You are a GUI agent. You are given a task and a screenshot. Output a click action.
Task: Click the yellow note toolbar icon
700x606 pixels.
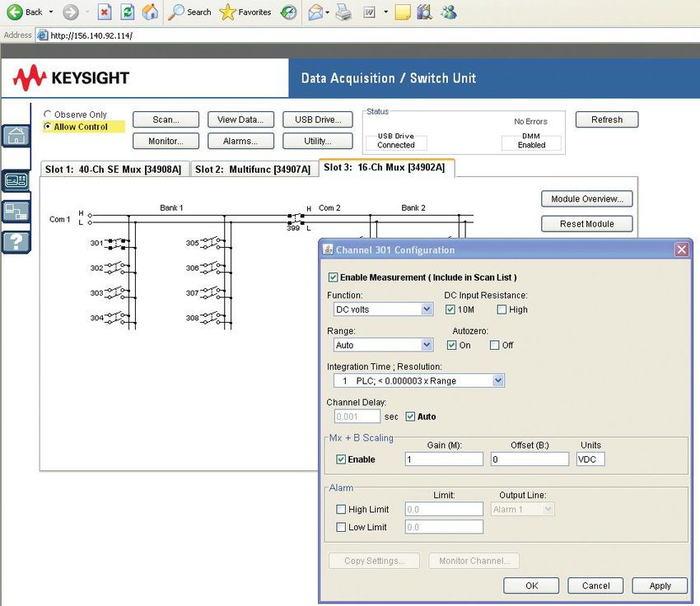[402, 12]
